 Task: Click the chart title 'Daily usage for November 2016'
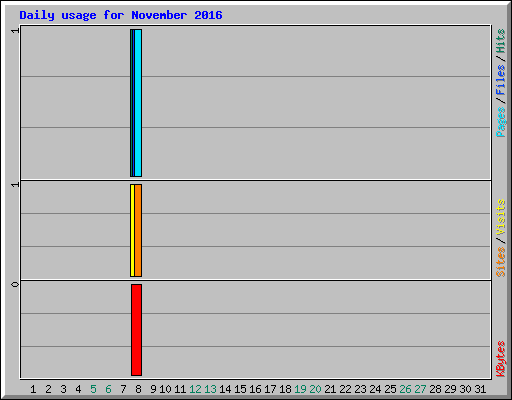coord(121,15)
